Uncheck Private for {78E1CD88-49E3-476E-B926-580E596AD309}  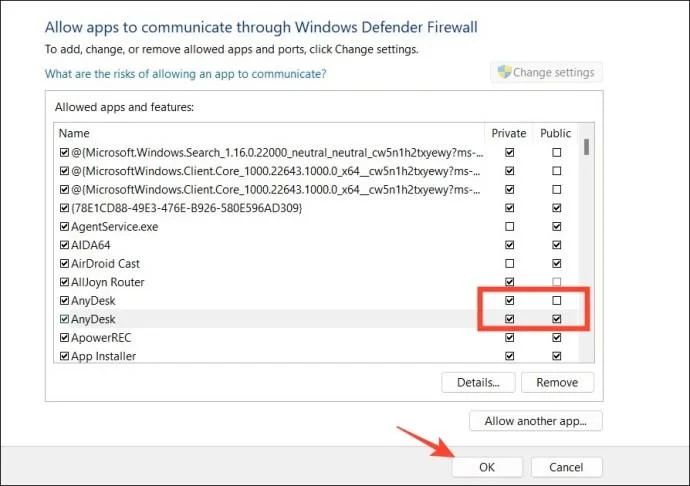coord(510,208)
